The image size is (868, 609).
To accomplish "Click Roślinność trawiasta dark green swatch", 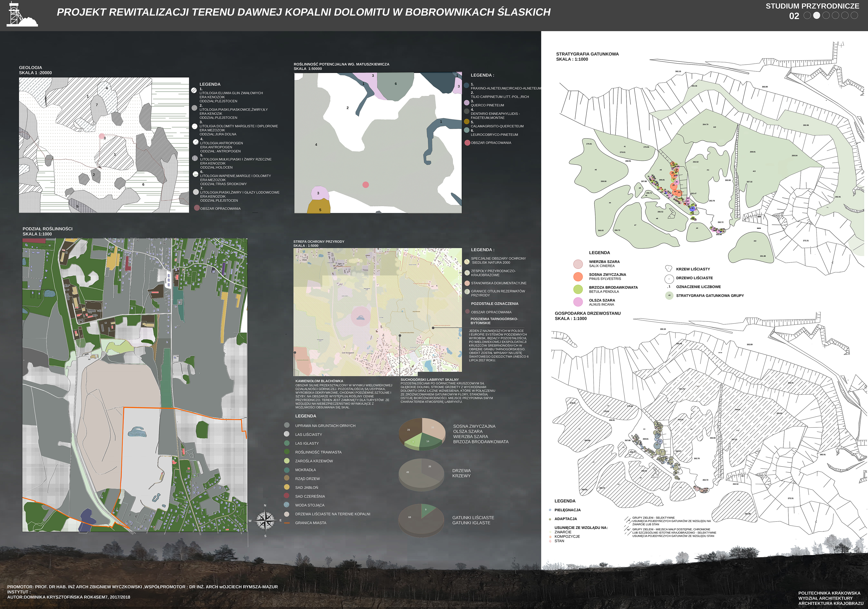I will pos(287,452).
